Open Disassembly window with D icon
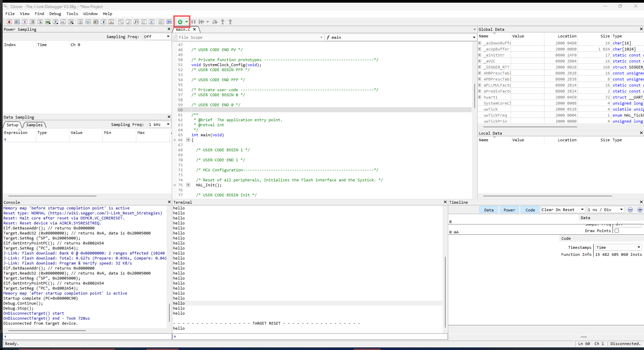The height and width of the screenshot is (350, 644). point(25,22)
